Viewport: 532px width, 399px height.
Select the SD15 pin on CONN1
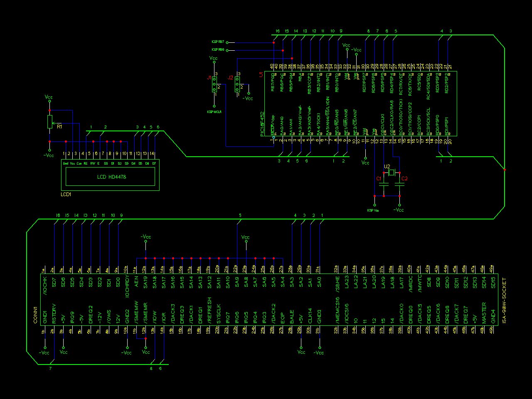(493, 282)
